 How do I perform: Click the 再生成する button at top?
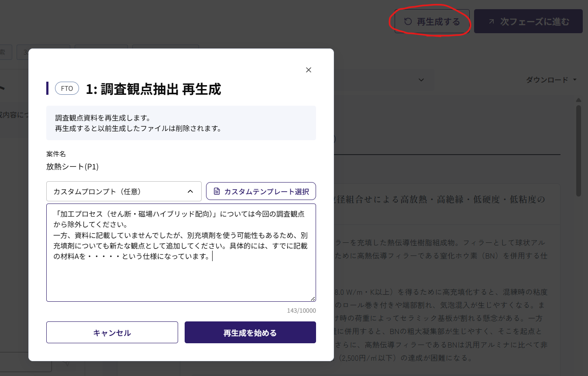[432, 21]
